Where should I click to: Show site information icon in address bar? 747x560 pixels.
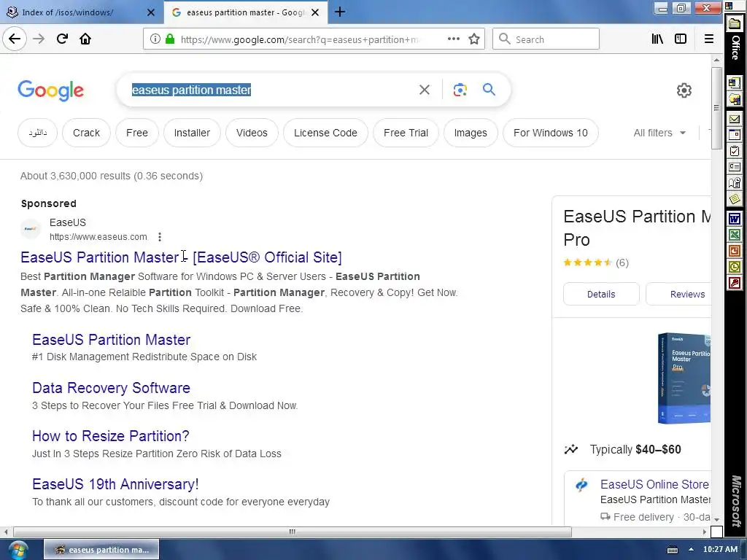(155, 39)
